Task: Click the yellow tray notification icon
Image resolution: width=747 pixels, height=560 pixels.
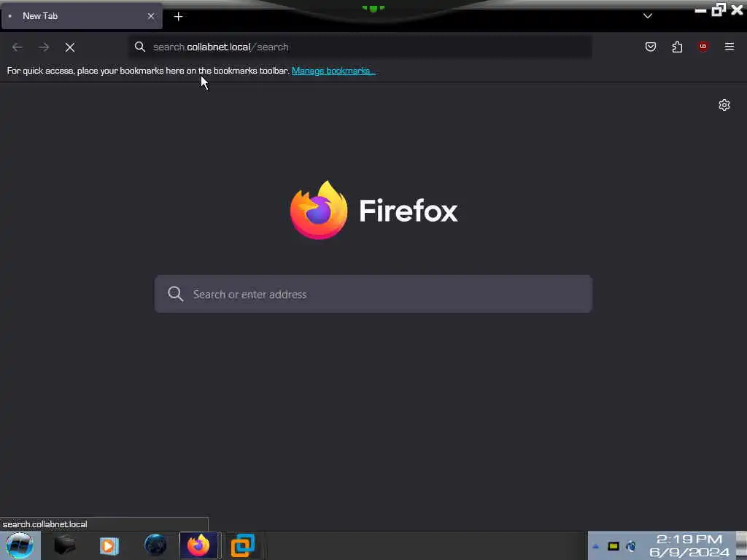Action: (x=613, y=546)
